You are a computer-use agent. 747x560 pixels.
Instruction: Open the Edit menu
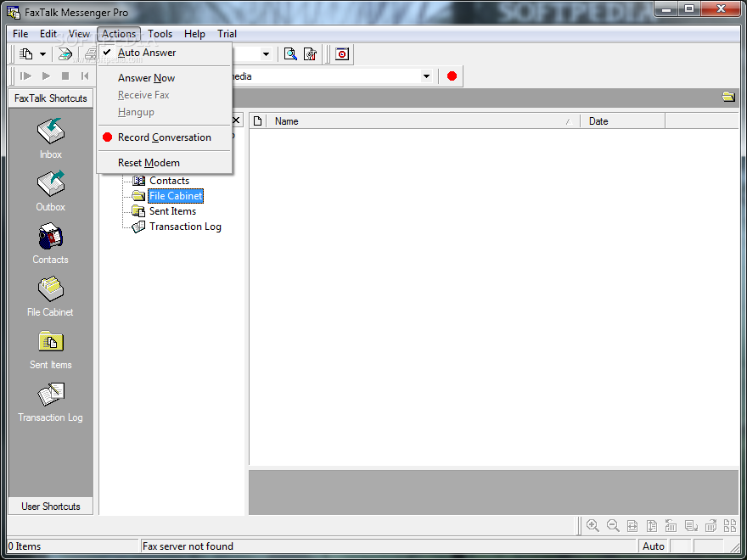(x=48, y=34)
